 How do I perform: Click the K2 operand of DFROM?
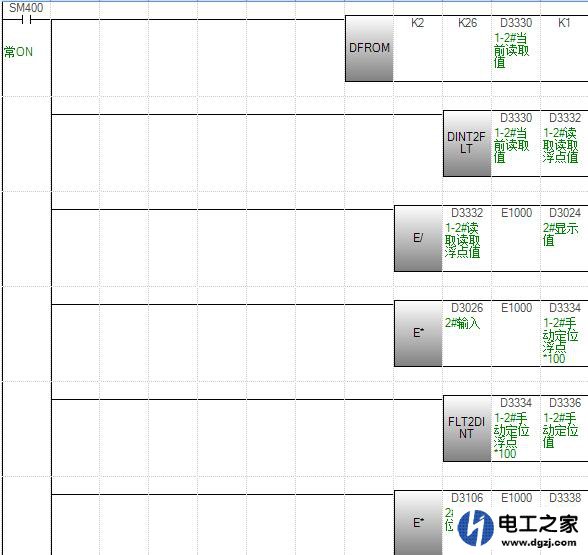(x=417, y=23)
